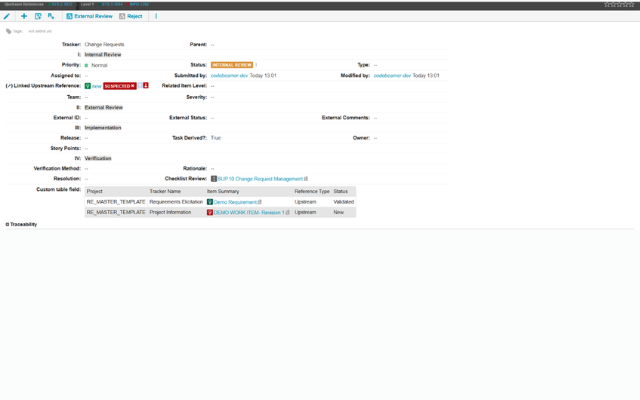Click small light icon after SUSPECTED badge
Image resolution: width=640 pixels, height=400 pixels.
tap(140, 86)
